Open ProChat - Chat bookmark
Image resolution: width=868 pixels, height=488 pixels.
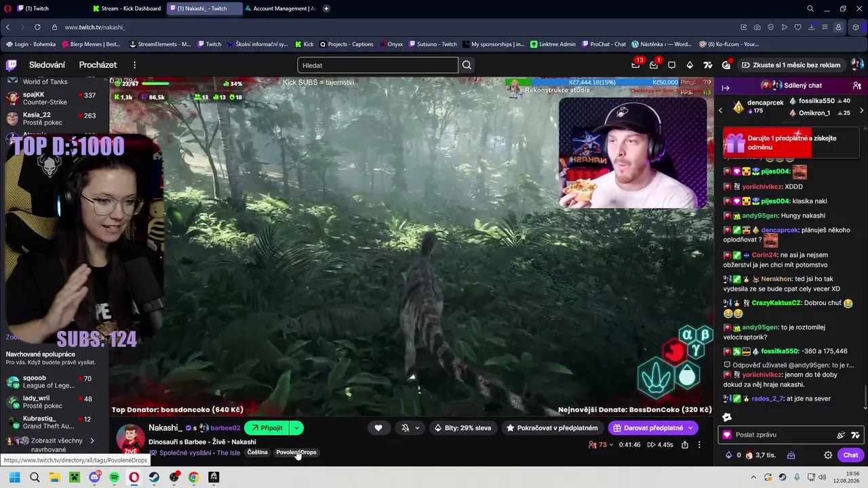604,44
